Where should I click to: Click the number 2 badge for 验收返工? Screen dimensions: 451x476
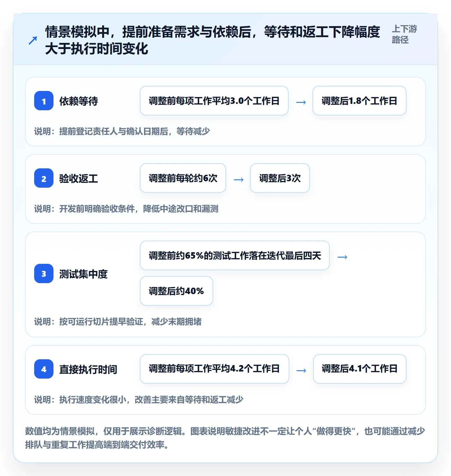[44, 178]
